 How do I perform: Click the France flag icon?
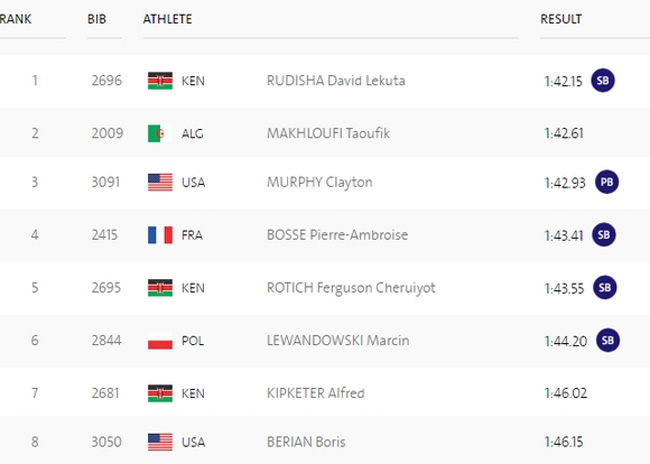pyautogui.click(x=160, y=235)
